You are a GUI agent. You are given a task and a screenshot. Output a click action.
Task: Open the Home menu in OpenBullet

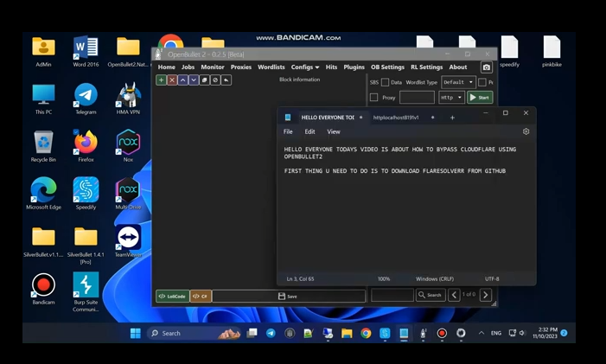tap(166, 67)
